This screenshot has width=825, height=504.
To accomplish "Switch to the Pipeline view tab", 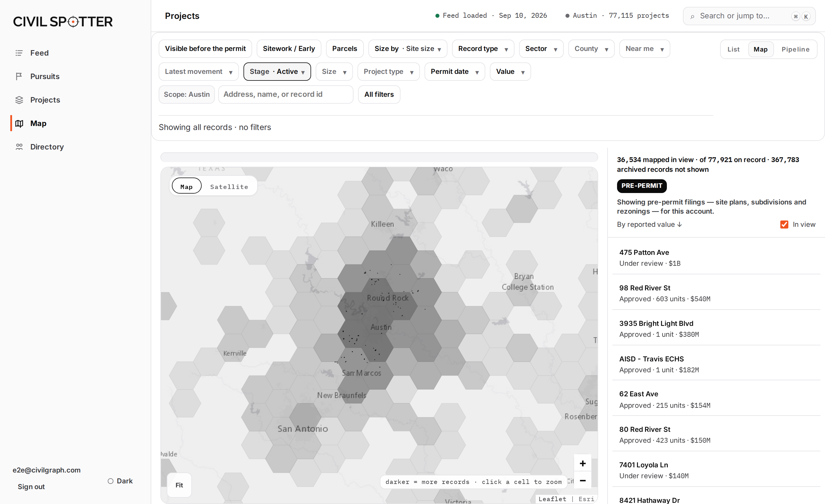I will pos(795,50).
